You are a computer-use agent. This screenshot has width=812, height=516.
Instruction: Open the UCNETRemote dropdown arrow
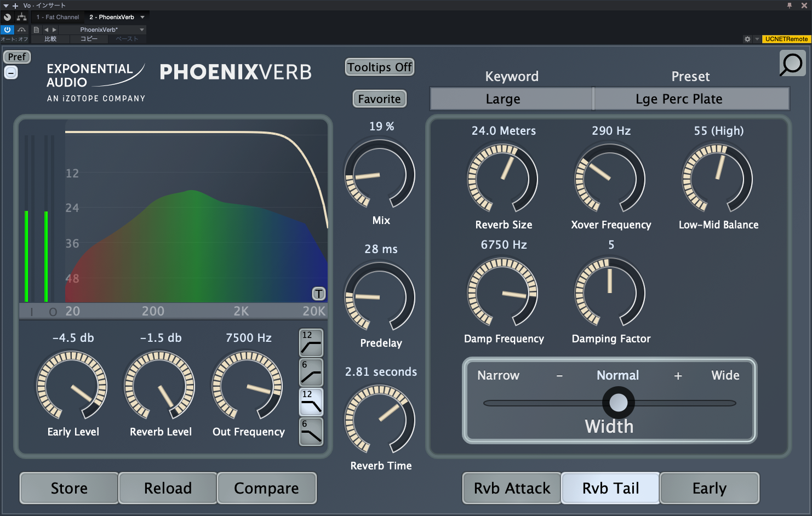[757, 39]
